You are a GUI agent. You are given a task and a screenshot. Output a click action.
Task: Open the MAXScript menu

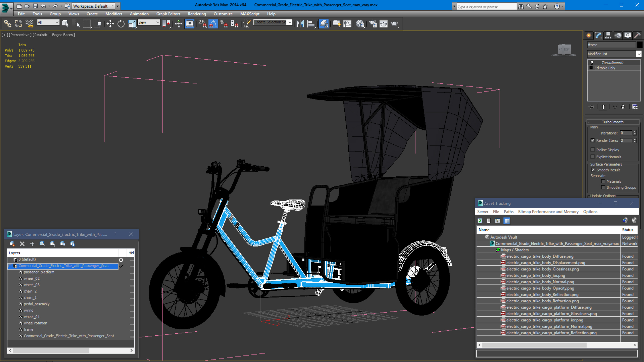[250, 14]
